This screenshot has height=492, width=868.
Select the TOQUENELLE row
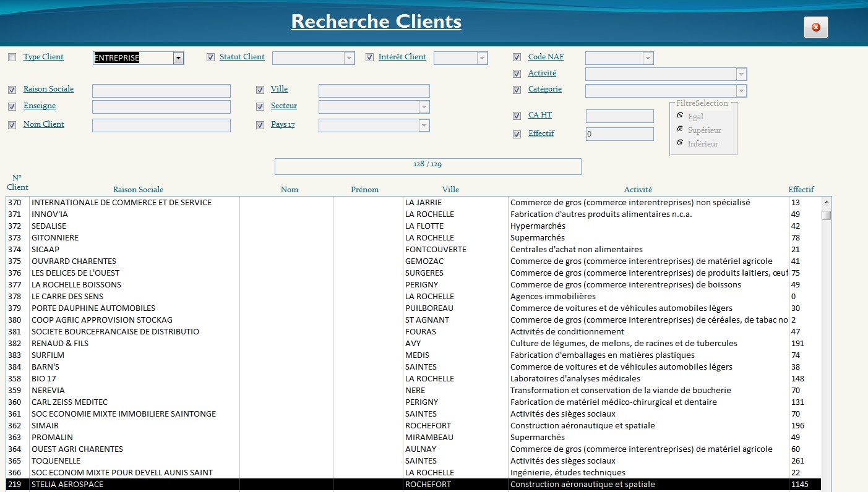[x=413, y=461]
